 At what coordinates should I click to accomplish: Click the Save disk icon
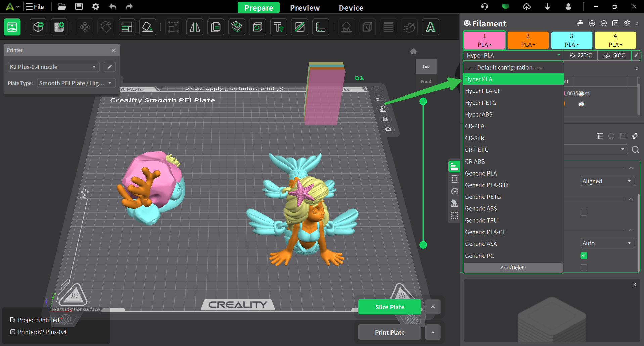coord(79,7)
